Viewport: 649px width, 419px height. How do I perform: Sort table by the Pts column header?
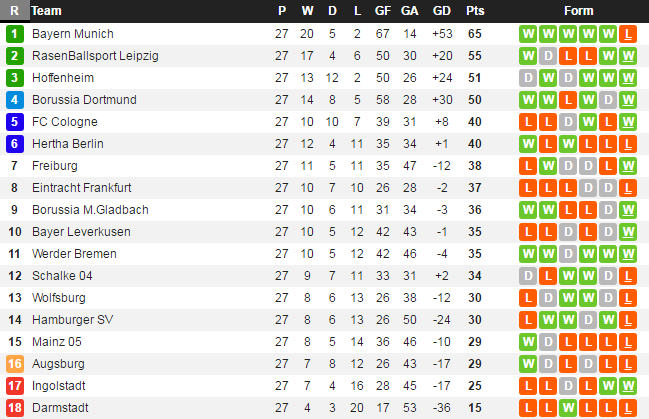(x=474, y=11)
